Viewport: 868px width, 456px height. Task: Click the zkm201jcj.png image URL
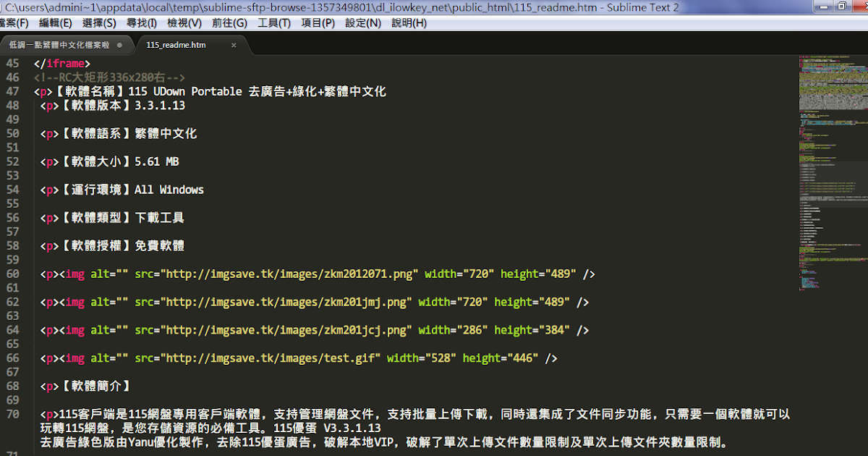pos(286,330)
